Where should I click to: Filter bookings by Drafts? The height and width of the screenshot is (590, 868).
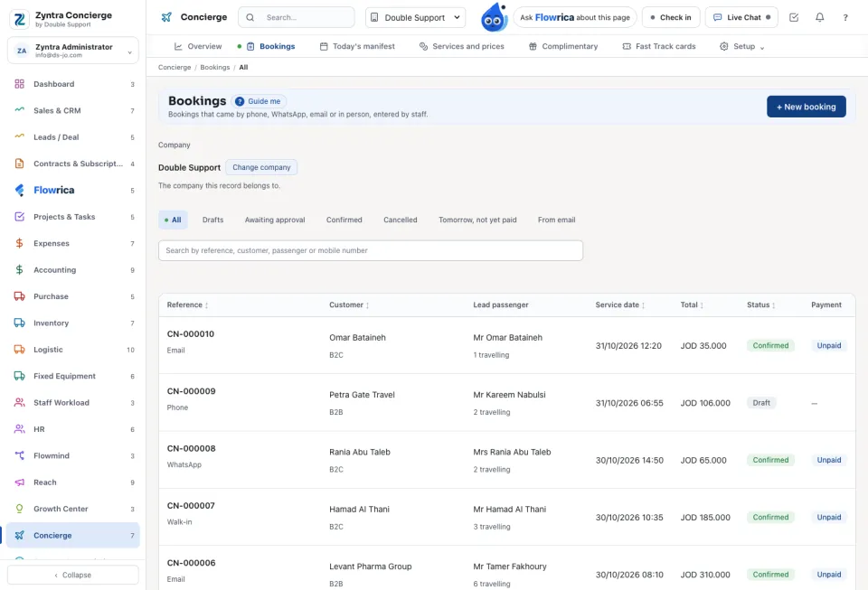[213, 220]
